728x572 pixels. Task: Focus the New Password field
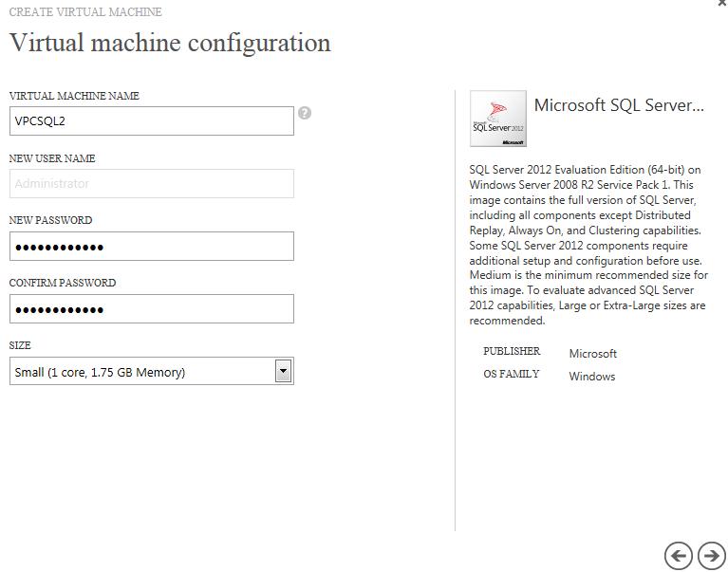152,247
